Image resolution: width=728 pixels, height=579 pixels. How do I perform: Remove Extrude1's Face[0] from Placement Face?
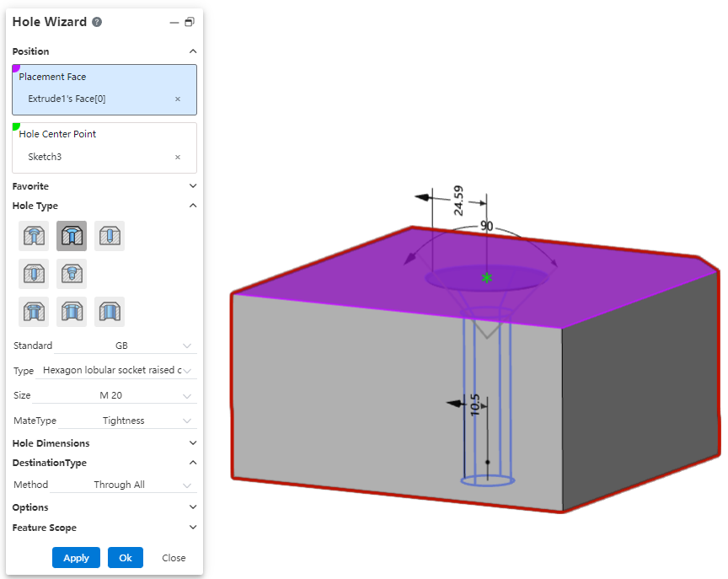pos(178,99)
